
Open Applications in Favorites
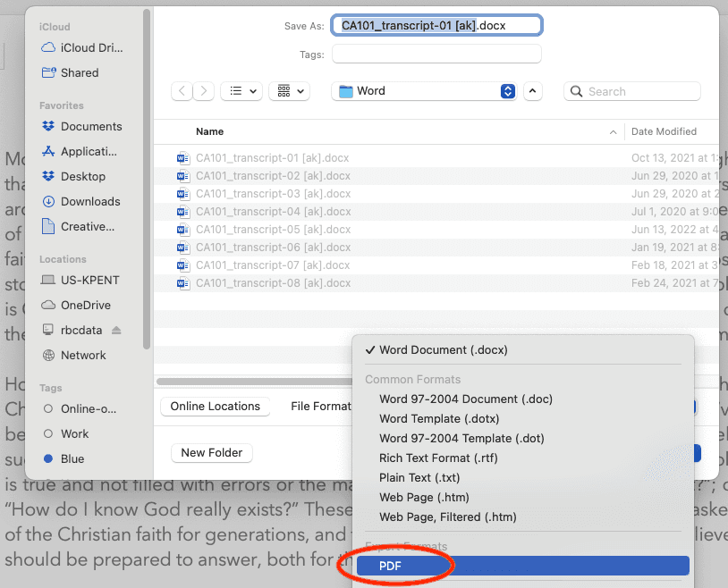pyautogui.click(x=80, y=151)
